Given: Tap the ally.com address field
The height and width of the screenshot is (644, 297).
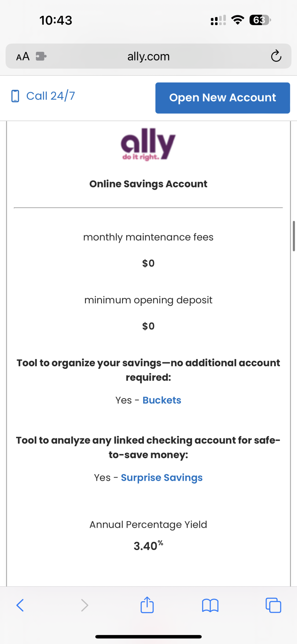Looking at the screenshot, I should tap(148, 56).
